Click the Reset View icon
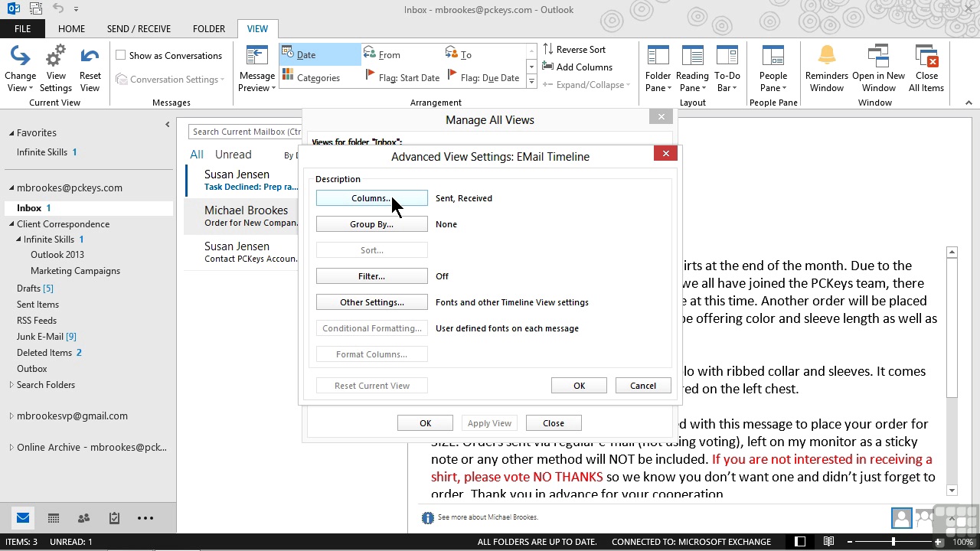 point(90,57)
